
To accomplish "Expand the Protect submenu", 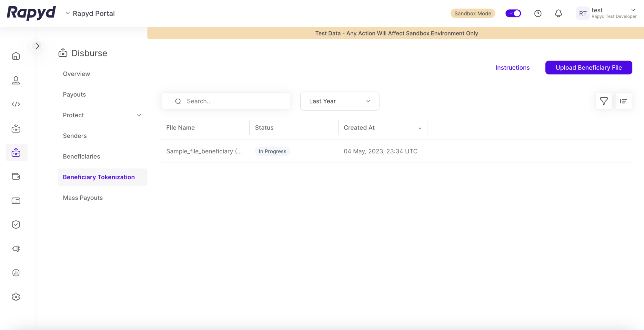I will point(139,115).
